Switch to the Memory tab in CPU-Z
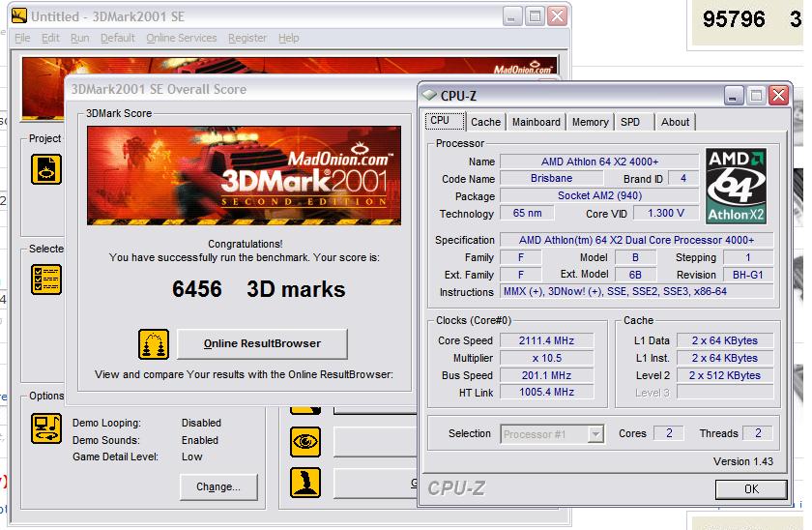Image resolution: width=812 pixels, height=530 pixels. pyautogui.click(x=590, y=122)
